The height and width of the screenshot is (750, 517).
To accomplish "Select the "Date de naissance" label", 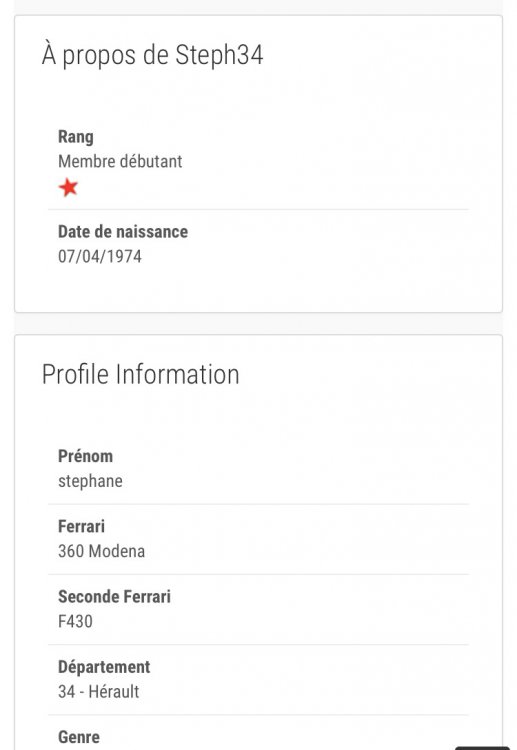I will tap(123, 232).
